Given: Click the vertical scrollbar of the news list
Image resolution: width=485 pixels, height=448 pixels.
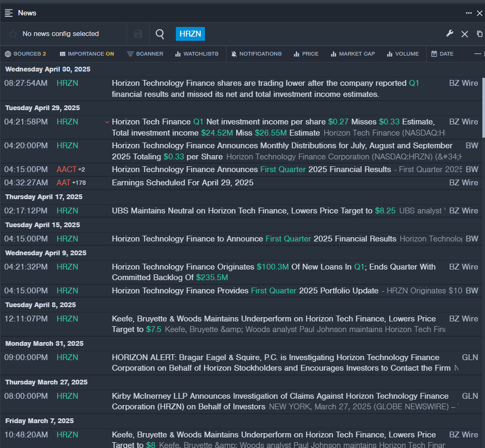Looking at the screenshot, I should [483, 107].
